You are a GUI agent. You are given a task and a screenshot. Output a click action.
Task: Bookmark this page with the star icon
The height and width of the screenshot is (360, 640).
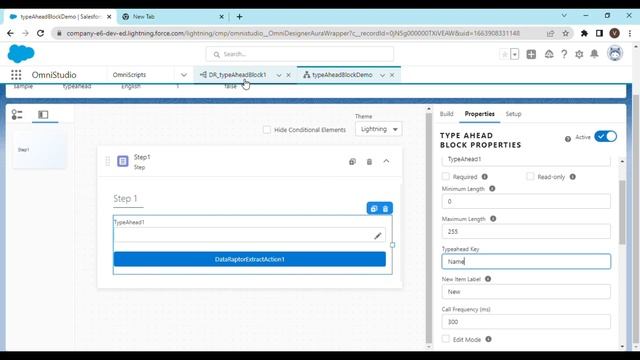[x=565, y=33]
